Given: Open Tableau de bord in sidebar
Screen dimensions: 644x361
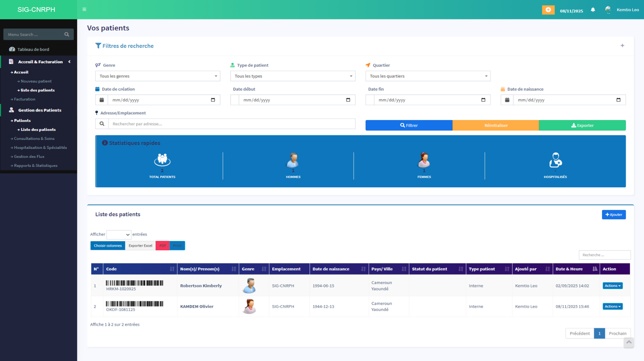Looking at the screenshot, I should [33, 50].
